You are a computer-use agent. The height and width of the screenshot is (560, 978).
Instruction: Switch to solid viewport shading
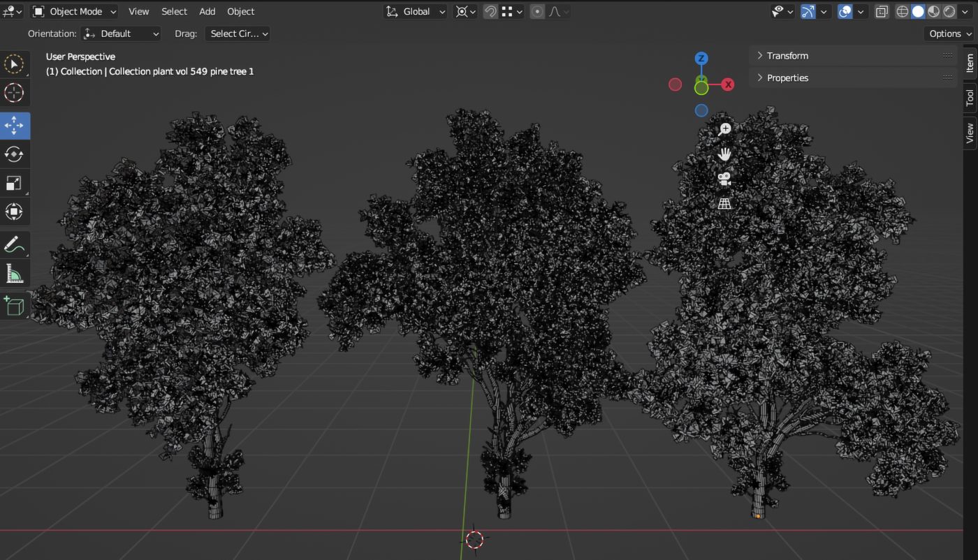(x=918, y=11)
